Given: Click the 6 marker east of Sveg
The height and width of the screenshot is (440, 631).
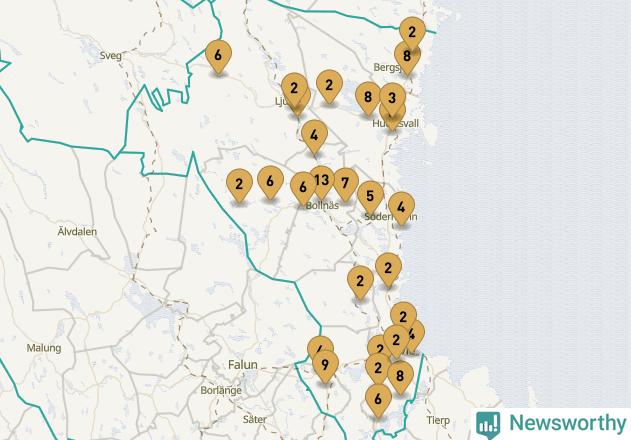Looking at the screenshot, I should coord(218,55).
